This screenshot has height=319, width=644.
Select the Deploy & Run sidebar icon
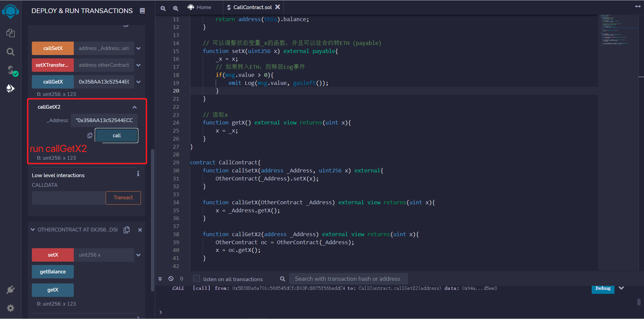10,88
